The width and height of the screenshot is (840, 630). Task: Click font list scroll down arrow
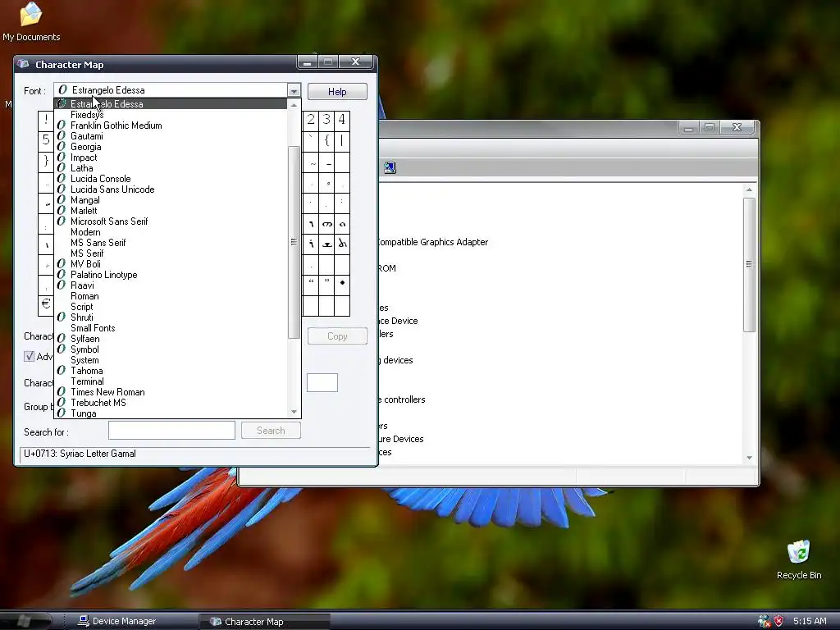(294, 412)
